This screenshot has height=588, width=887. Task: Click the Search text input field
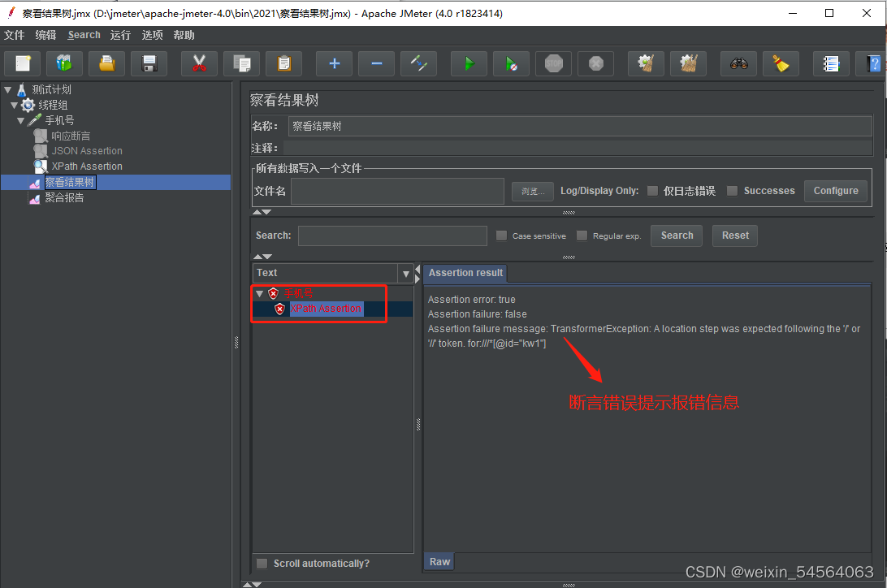click(392, 236)
